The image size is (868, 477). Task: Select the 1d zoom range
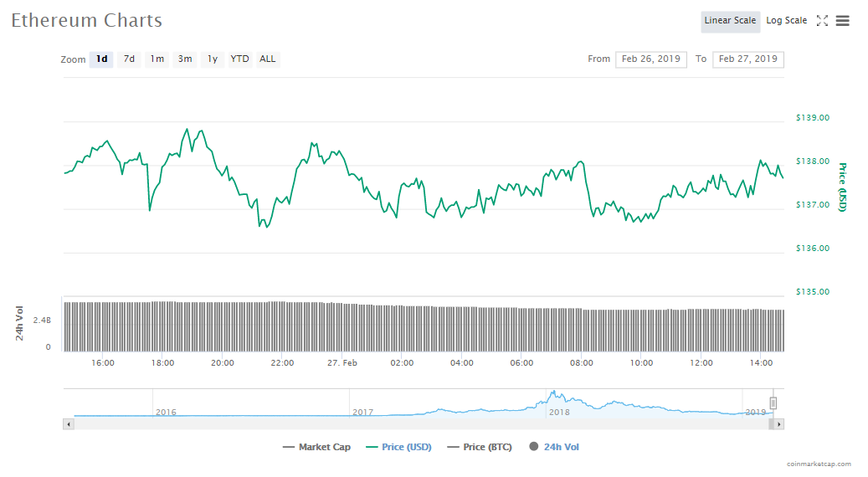pyautogui.click(x=101, y=59)
